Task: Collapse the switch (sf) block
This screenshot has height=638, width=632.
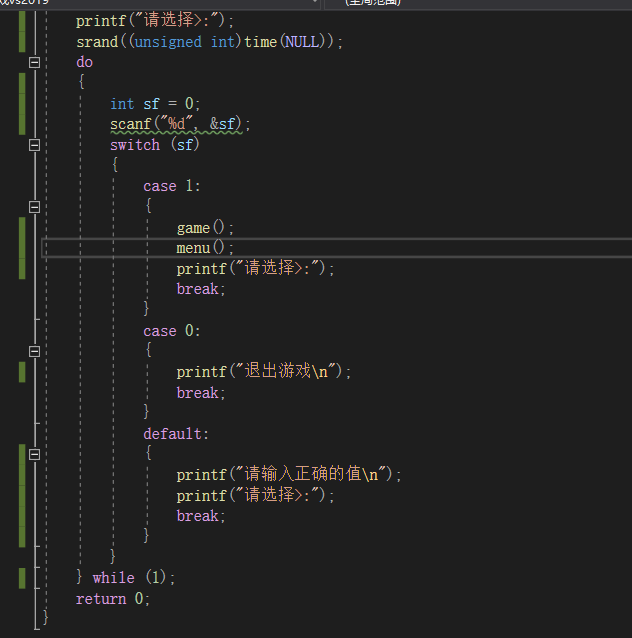Action: (x=35, y=145)
